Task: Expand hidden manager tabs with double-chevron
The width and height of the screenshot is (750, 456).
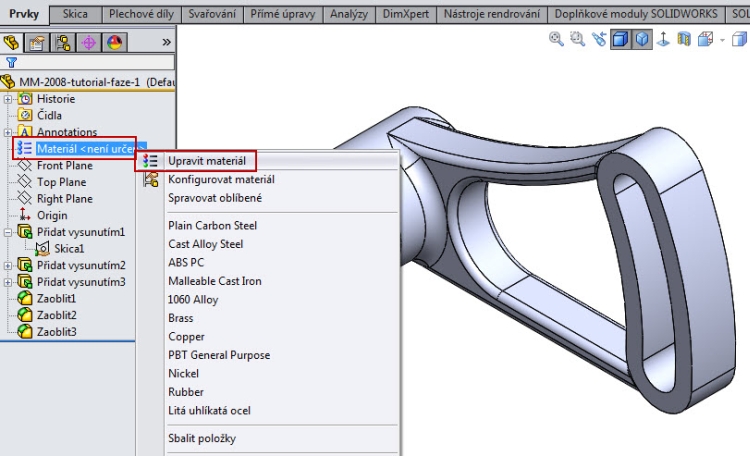Action: point(166,43)
